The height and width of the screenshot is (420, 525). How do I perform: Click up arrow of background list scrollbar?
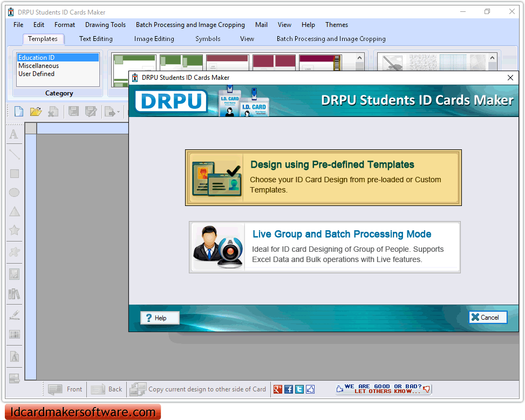tap(492, 58)
